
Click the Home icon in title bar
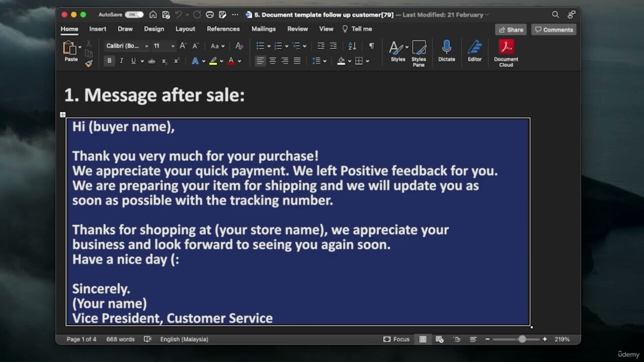[x=153, y=15]
